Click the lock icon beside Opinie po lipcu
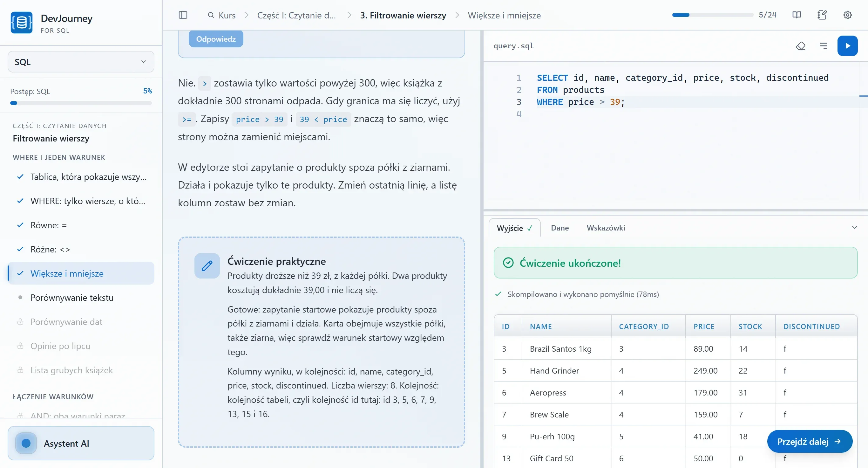 point(20,346)
